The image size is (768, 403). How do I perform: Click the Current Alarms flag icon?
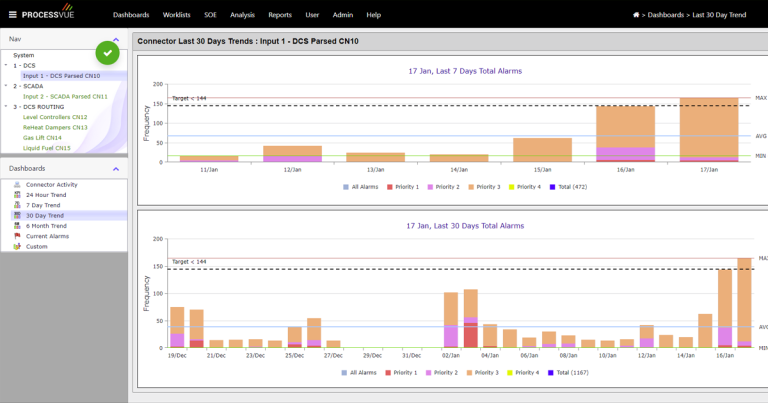[x=17, y=236]
